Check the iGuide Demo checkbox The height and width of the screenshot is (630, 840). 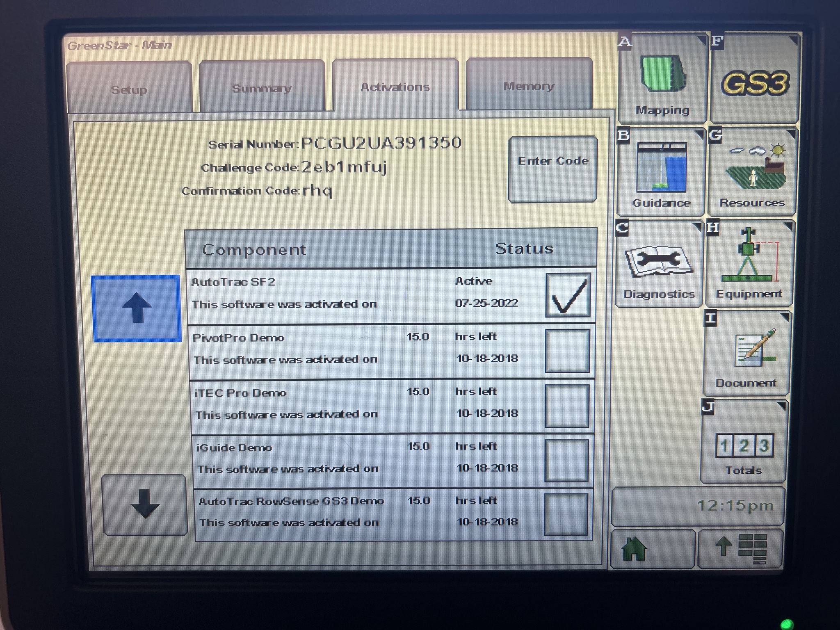click(x=566, y=460)
